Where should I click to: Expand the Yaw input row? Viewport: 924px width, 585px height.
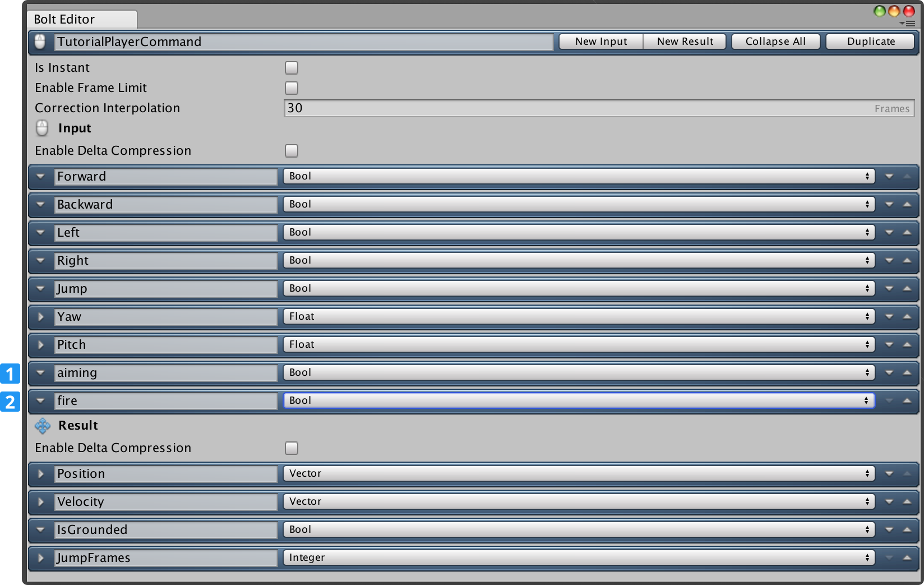pyautogui.click(x=40, y=316)
